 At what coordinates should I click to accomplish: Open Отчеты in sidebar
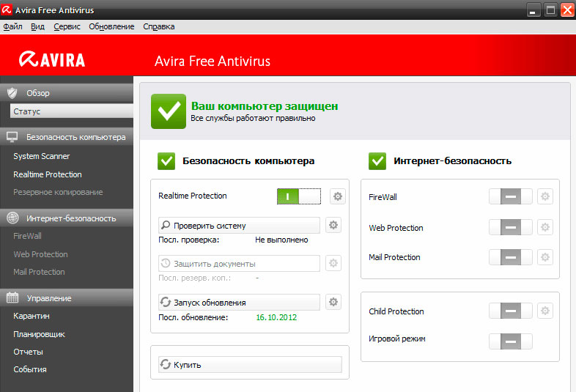[x=28, y=352]
